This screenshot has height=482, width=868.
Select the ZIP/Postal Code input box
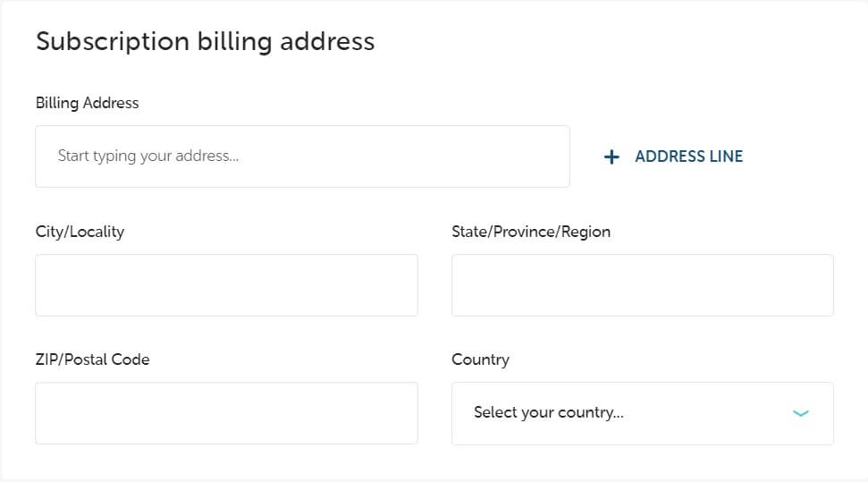(226, 413)
